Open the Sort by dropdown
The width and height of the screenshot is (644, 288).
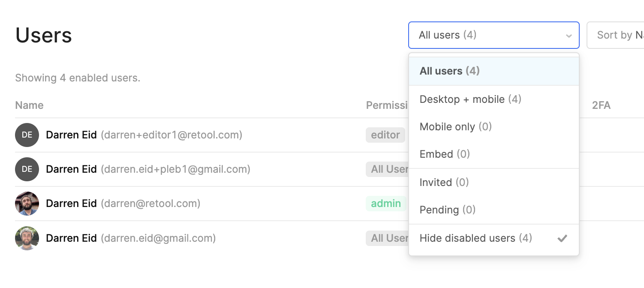click(x=615, y=35)
